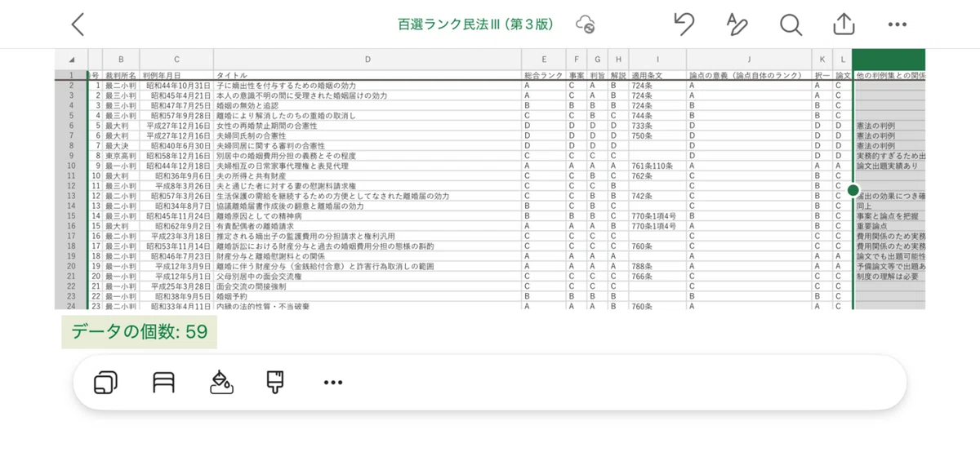This screenshot has width=980, height=452.
Task: Tap the copy icon in bottom toolbar
Action: pos(107,382)
